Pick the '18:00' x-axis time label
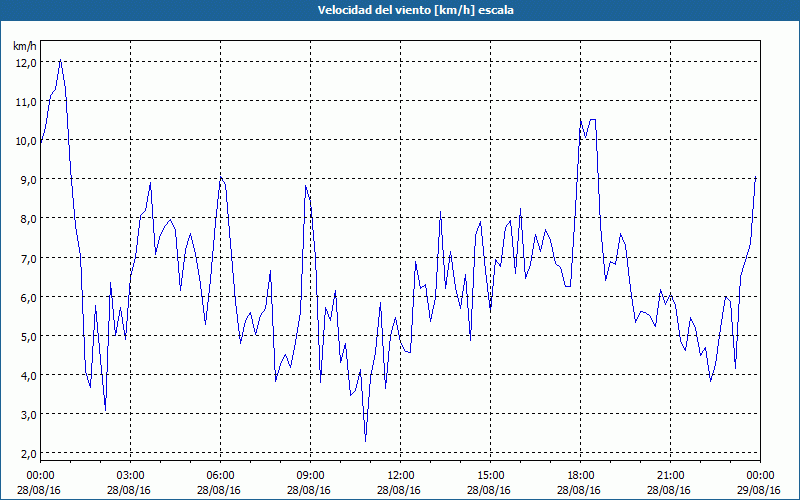The height and width of the screenshot is (500, 800). click(580, 476)
